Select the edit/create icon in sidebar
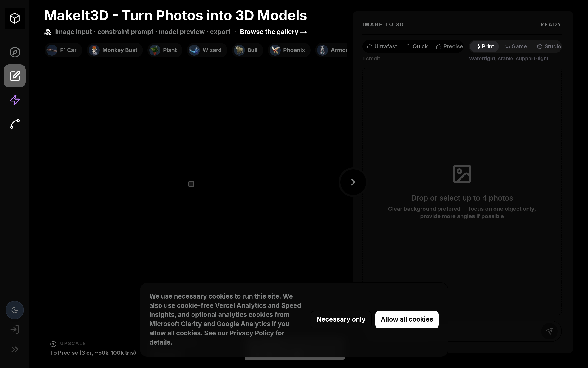 (14, 76)
